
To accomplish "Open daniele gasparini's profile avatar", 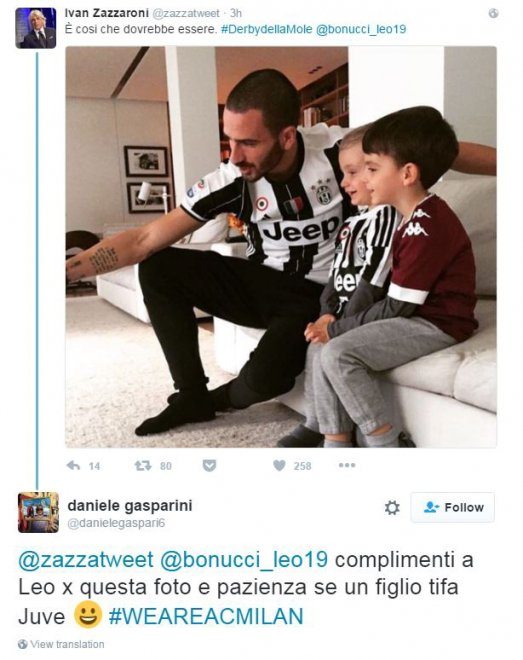I will point(38,512).
